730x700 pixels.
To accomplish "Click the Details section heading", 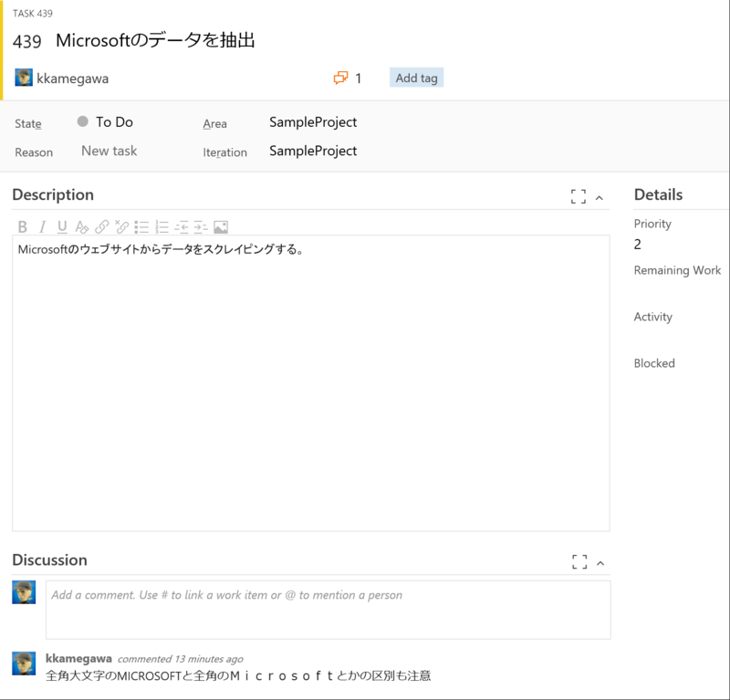I will point(658,194).
